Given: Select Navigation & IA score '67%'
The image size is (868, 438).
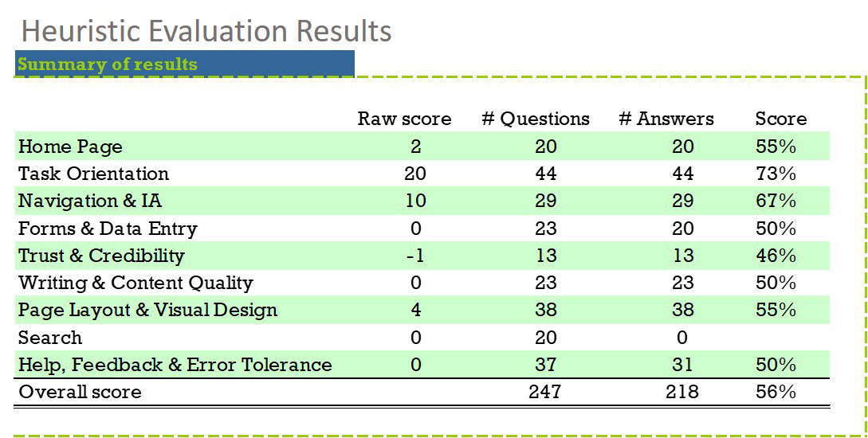Looking at the screenshot, I should pyautogui.click(x=776, y=201).
